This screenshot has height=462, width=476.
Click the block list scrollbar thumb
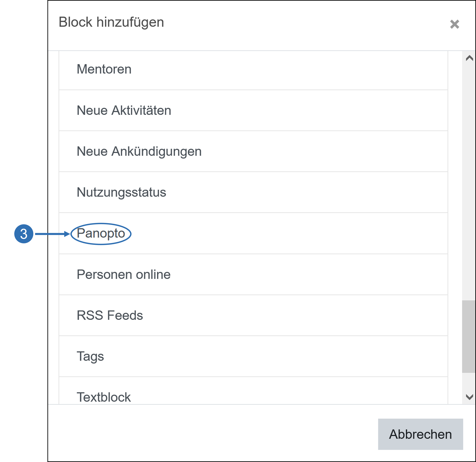pos(469,336)
